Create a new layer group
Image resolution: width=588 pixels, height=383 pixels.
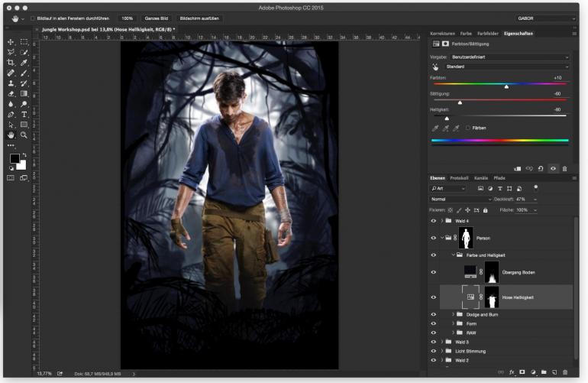pyautogui.click(x=544, y=372)
